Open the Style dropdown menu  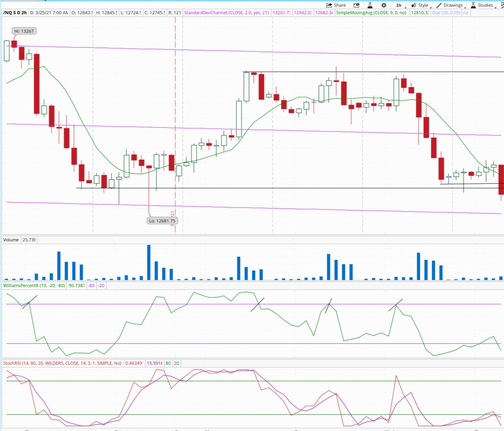[x=420, y=5]
